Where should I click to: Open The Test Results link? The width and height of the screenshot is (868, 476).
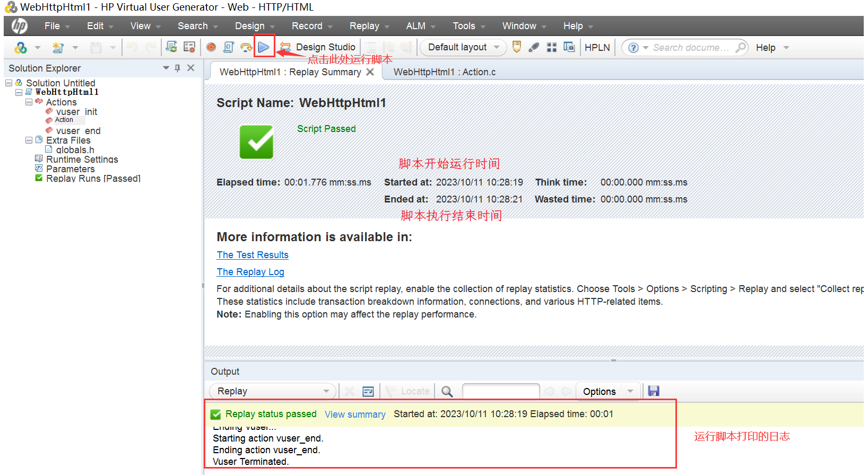253,255
